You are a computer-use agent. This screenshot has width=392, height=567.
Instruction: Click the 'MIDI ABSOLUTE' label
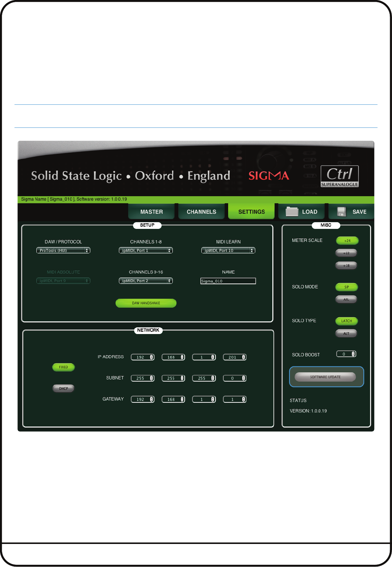click(x=64, y=272)
